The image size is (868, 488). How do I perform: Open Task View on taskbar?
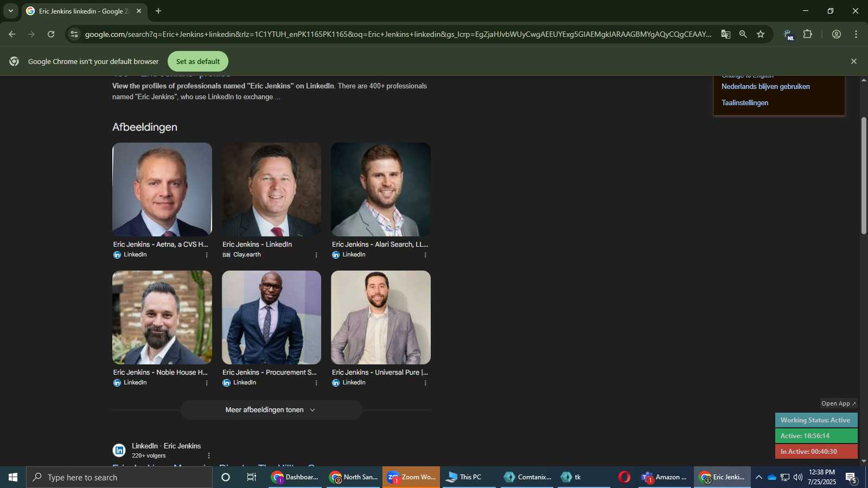[252, 477]
